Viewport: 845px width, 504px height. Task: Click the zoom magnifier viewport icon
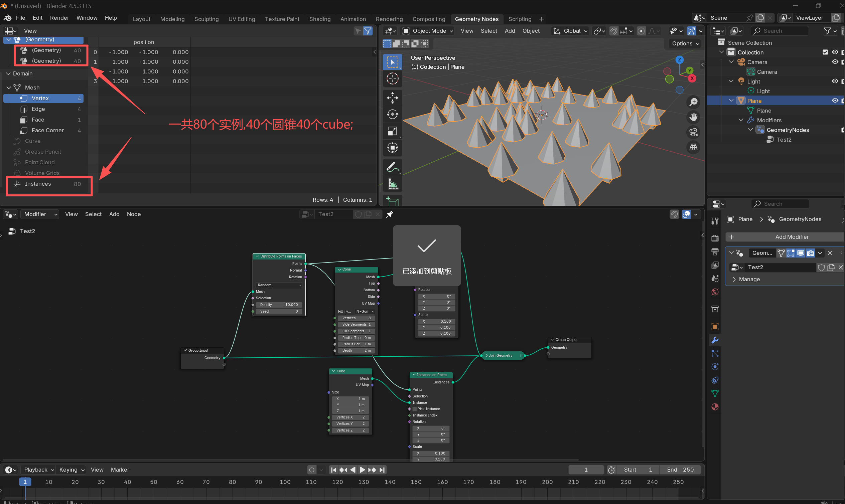point(693,102)
